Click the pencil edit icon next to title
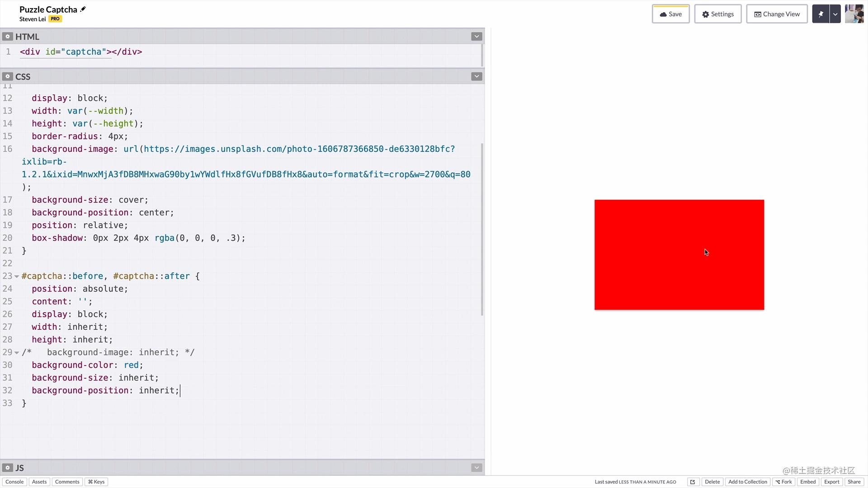 (84, 9)
